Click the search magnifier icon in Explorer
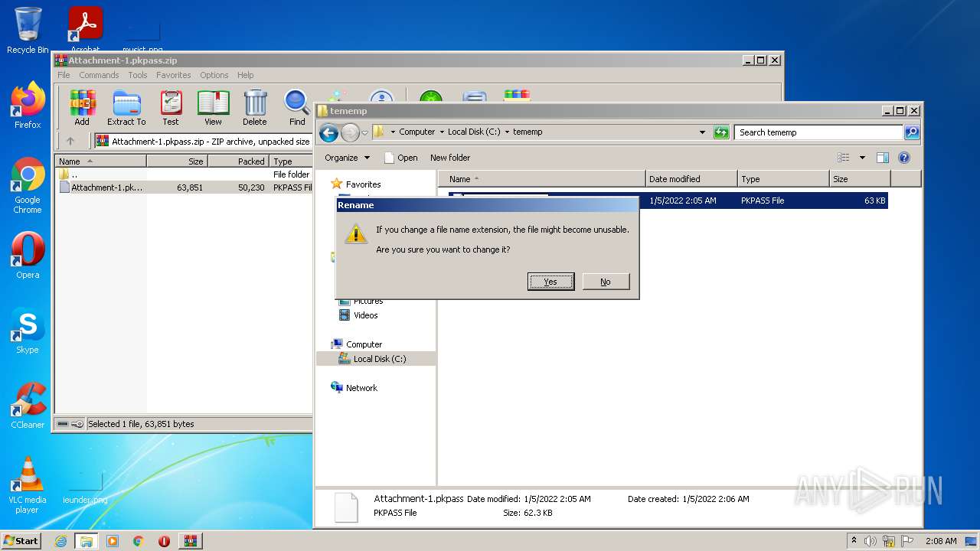980x551 pixels. coord(912,132)
